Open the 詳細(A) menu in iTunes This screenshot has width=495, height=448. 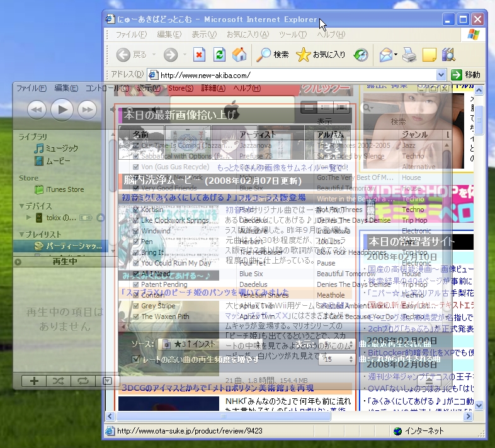coord(213,88)
